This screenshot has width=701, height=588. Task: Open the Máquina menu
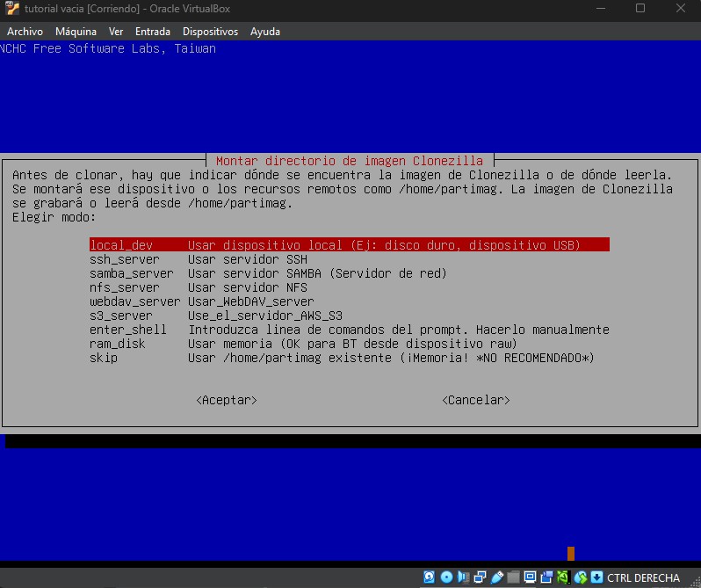click(76, 32)
